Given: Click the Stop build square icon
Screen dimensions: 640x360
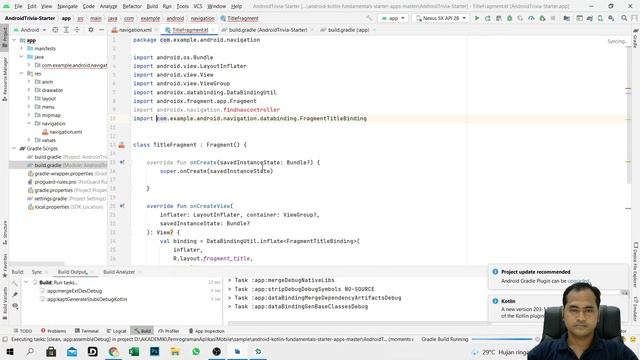Looking at the screenshot, I should click(553, 18).
